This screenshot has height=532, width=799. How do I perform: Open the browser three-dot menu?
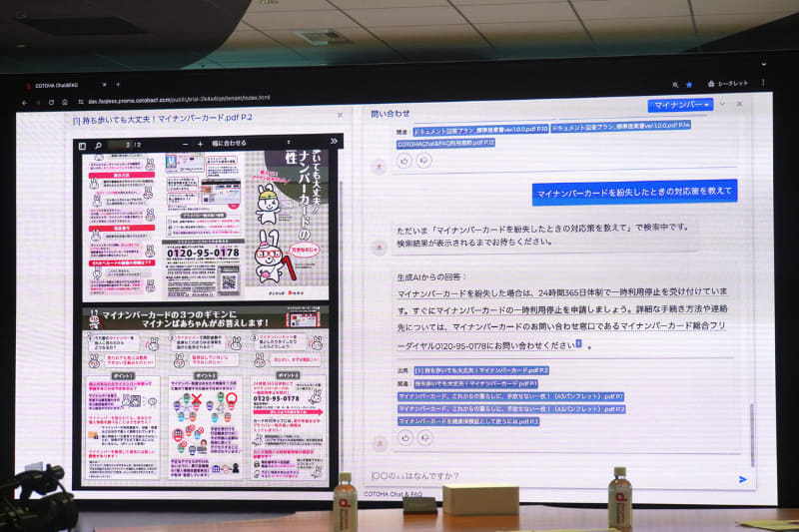point(763,83)
